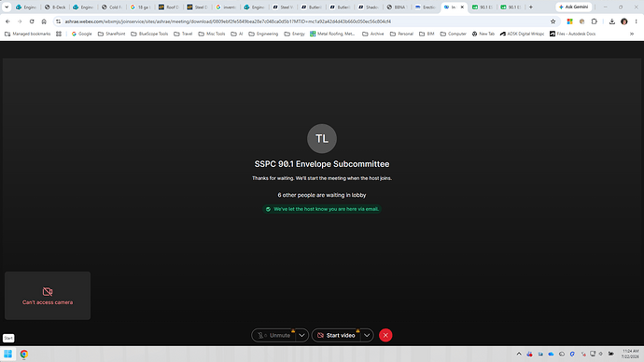Close the active Webex tab

tap(462, 7)
